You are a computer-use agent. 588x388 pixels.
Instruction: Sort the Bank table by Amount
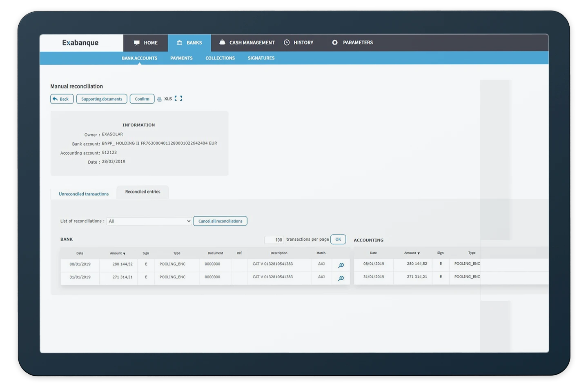(118, 253)
